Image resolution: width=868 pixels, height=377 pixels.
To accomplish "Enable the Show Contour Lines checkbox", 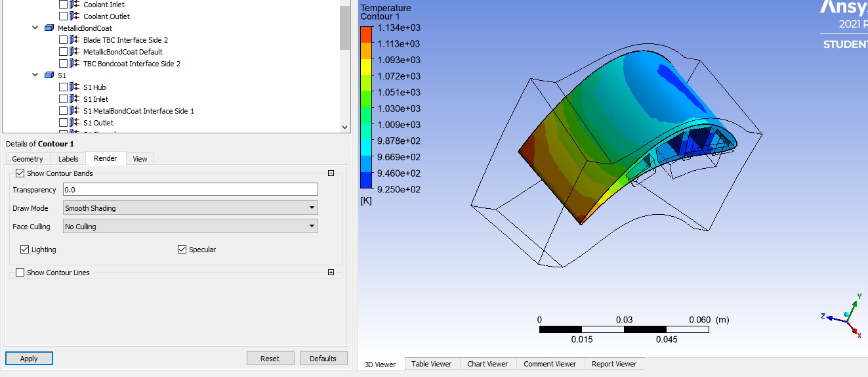I will click(x=20, y=273).
